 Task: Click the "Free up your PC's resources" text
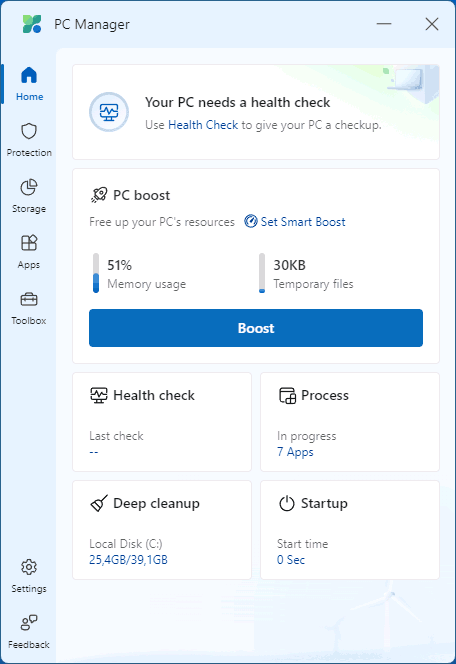click(162, 222)
